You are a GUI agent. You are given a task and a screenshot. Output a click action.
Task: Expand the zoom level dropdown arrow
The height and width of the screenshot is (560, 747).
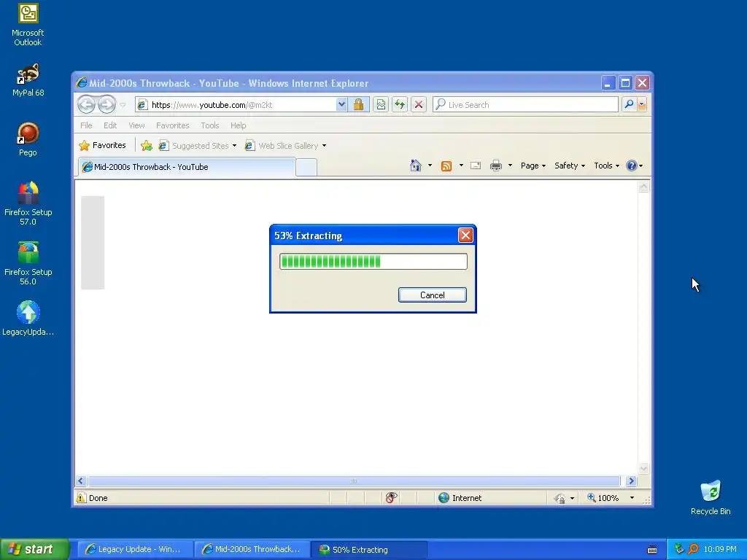(632, 497)
